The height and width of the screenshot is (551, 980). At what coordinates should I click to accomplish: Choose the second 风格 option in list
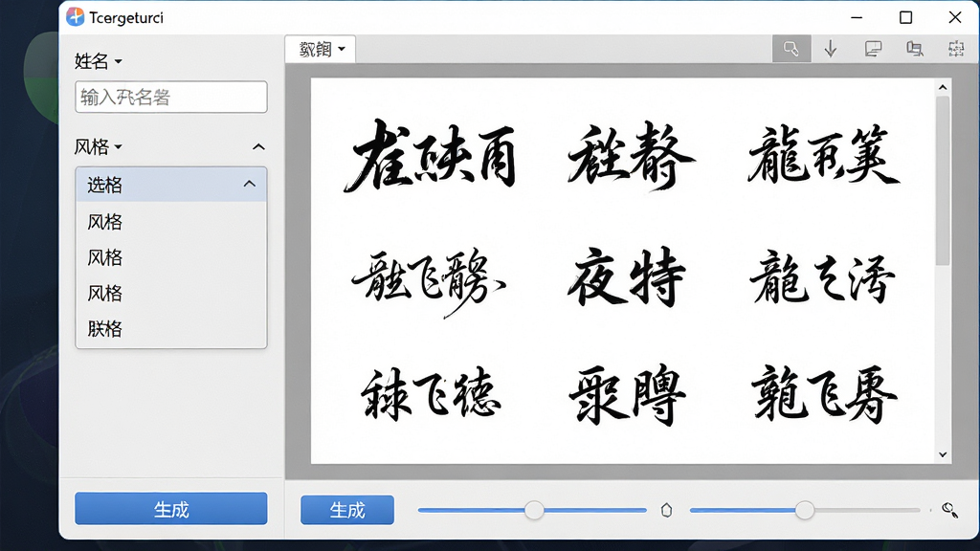click(170, 257)
